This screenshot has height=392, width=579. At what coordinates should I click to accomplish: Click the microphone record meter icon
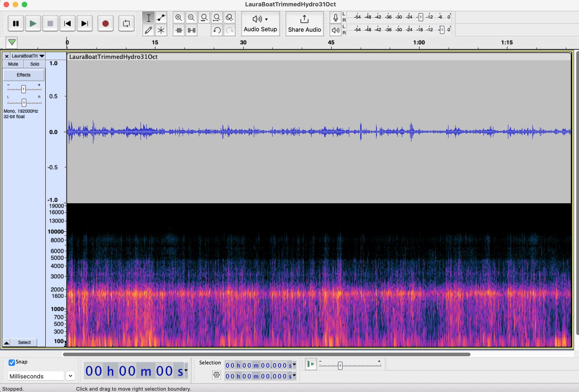click(336, 17)
